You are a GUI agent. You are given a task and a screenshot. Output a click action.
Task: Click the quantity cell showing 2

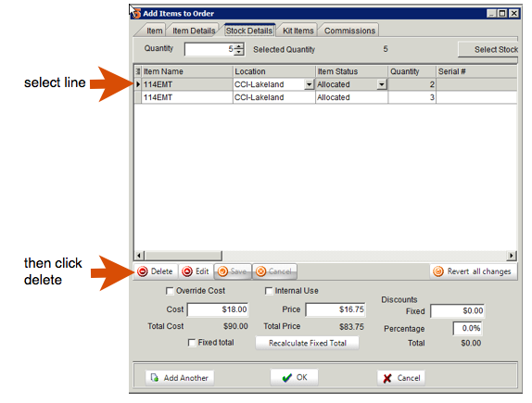(x=412, y=84)
